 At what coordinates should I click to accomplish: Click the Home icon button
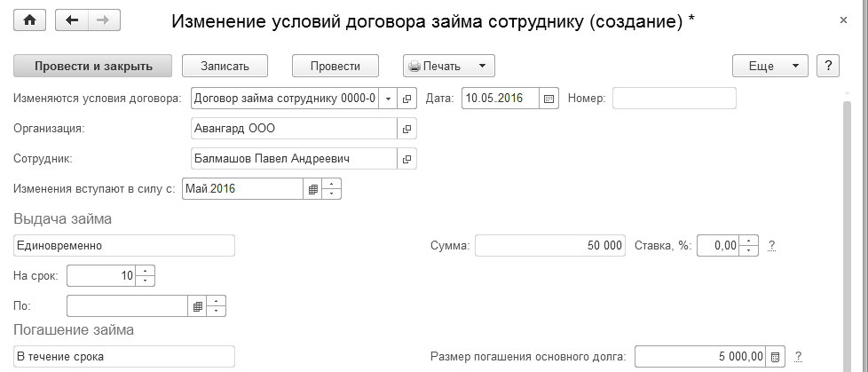29,20
